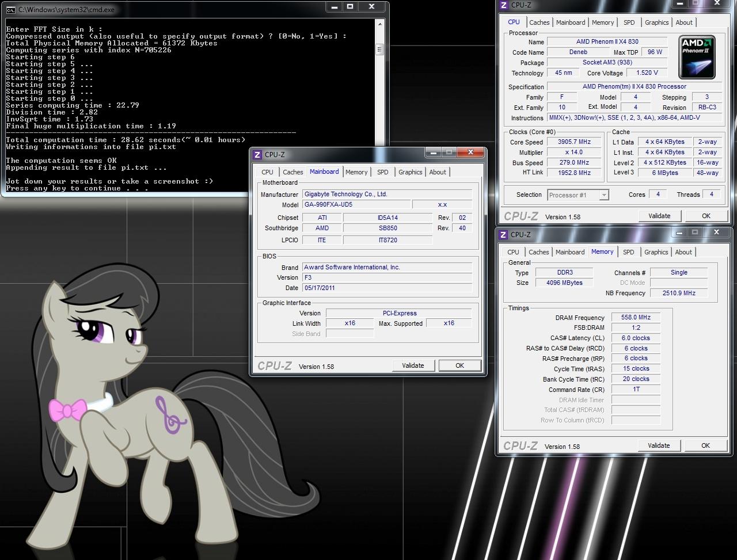Open Memory tab in top-right CPU-Z window
The width and height of the screenshot is (737, 560).
pyautogui.click(x=603, y=22)
